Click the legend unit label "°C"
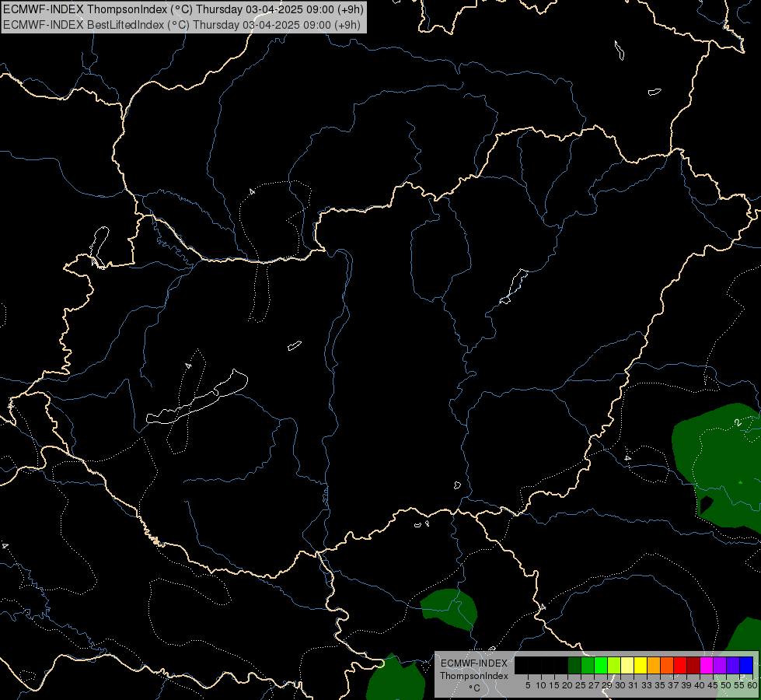Screen dimensions: 761x700 (475, 688)
